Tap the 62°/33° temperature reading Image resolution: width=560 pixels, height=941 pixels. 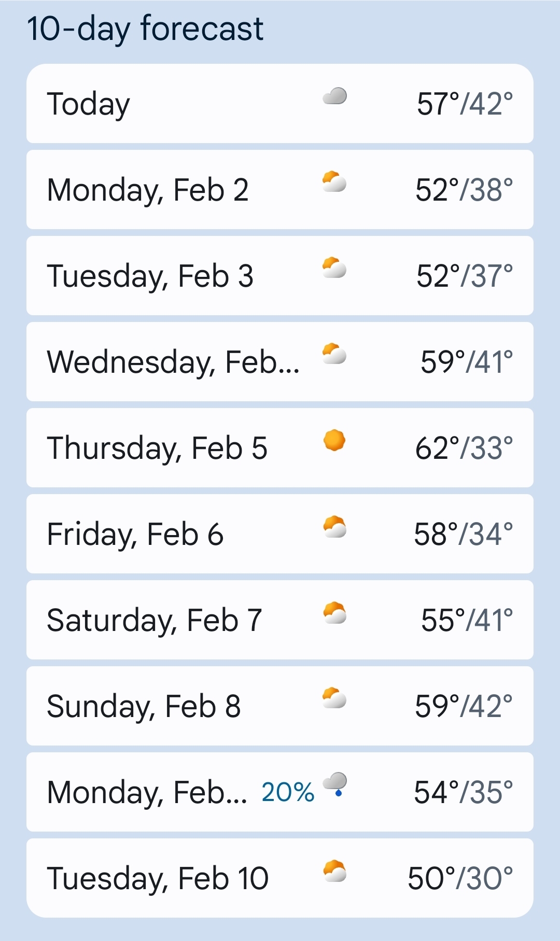pos(464,448)
